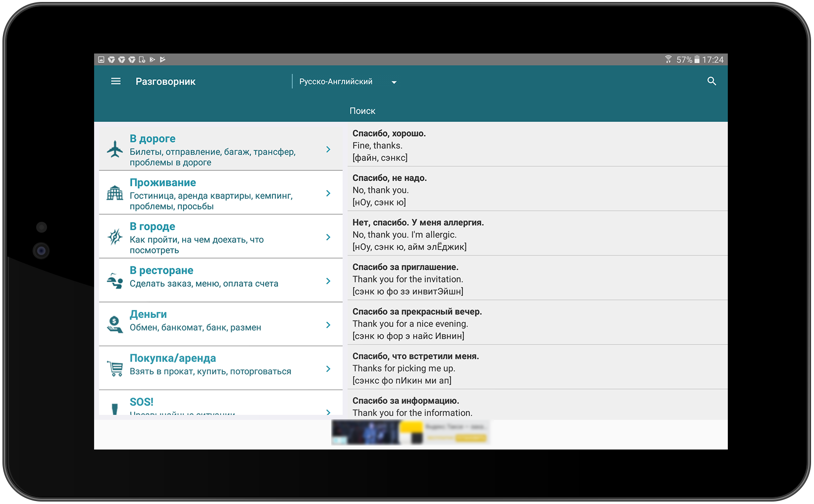
Task: Expand the В дороге category chevron
Action: 328,149
